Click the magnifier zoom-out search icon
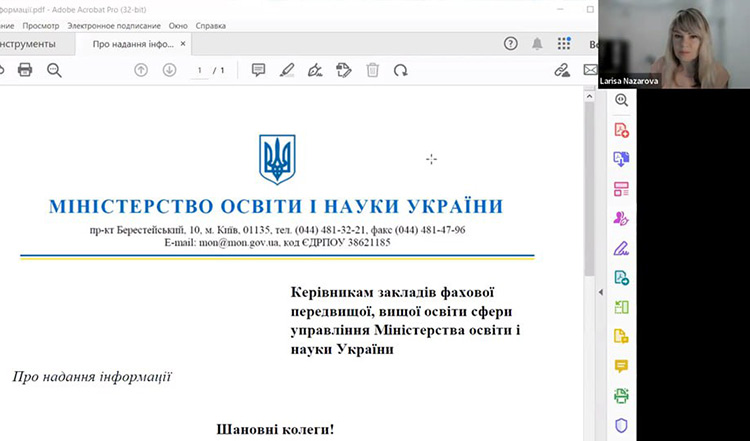Screen dimensions: 750x441 (54, 70)
